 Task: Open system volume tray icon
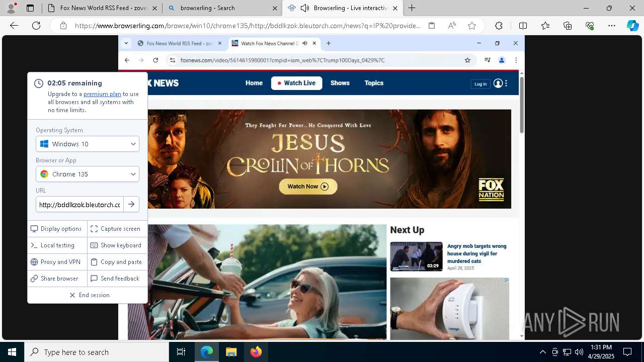[x=579, y=352]
